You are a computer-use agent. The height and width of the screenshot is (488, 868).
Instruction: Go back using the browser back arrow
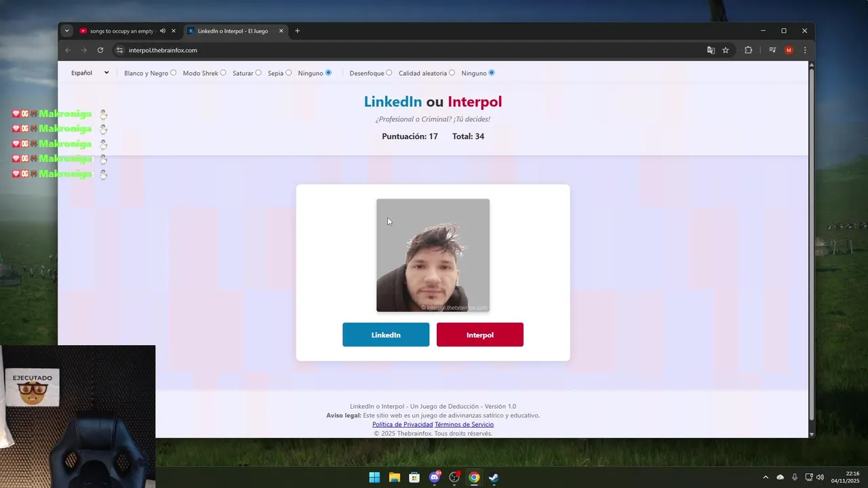tap(68, 50)
